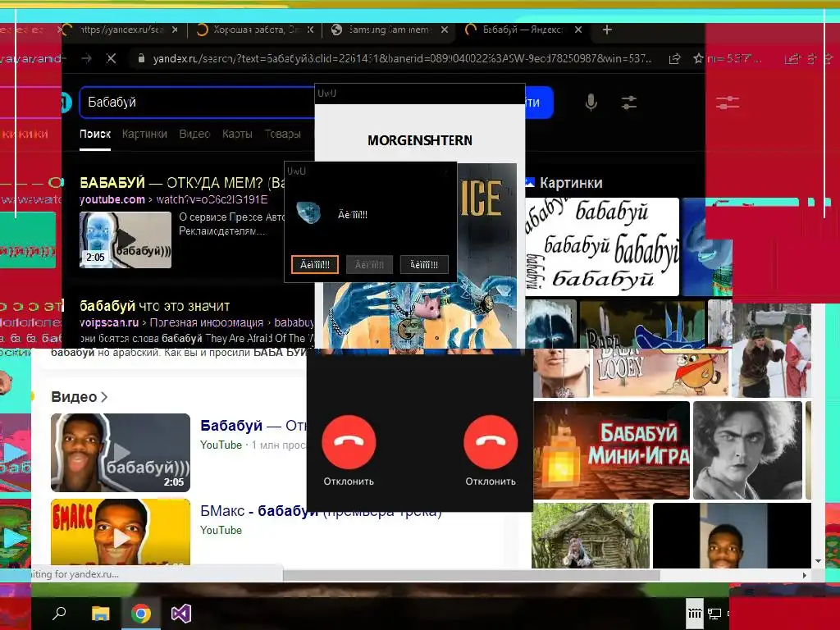This screenshot has width=840, height=630.
Task: Open the 'БМакс - бабабуй' video link
Action: pos(321,510)
